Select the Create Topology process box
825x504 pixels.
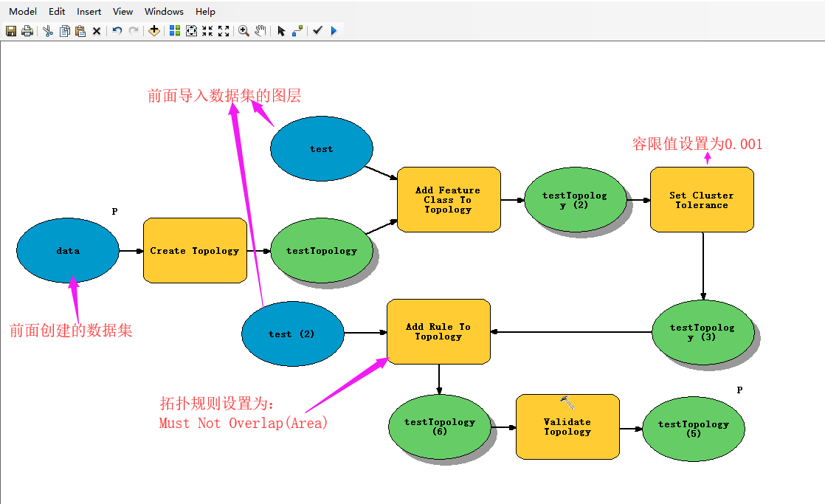(195, 251)
